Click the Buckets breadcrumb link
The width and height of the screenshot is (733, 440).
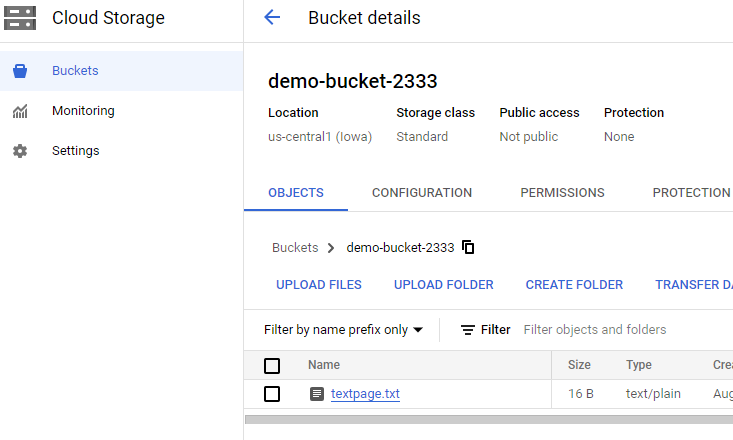tap(295, 247)
